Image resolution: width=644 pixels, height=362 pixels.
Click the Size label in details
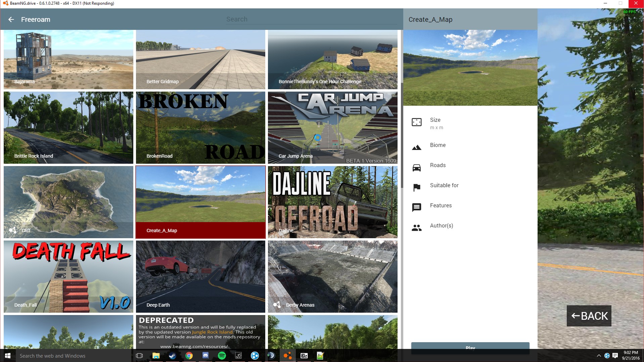click(435, 120)
